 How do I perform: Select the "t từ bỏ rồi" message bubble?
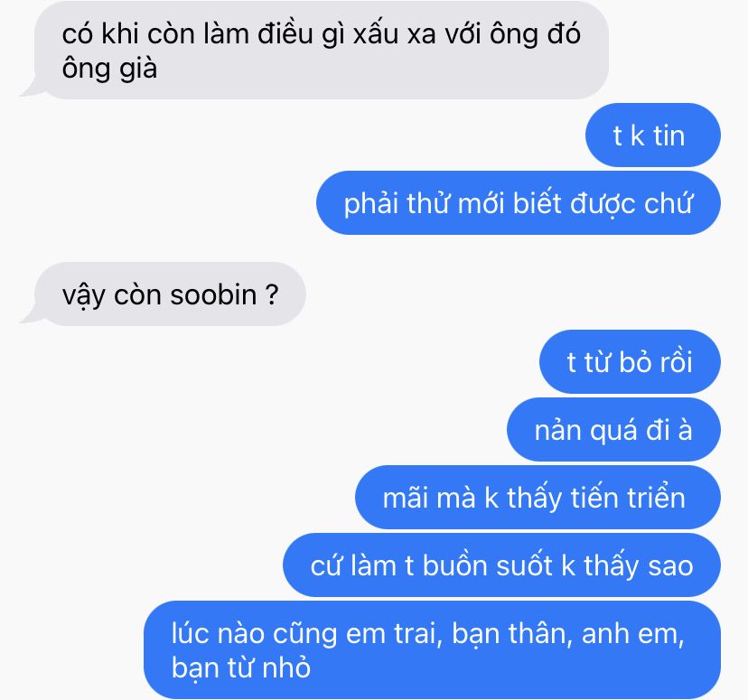630,362
